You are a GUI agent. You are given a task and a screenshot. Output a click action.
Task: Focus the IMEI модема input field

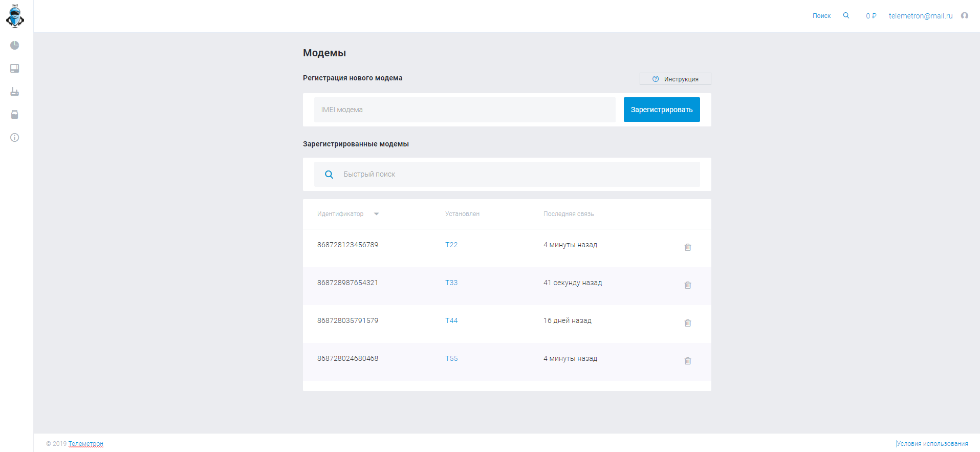[x=465, y=110]
